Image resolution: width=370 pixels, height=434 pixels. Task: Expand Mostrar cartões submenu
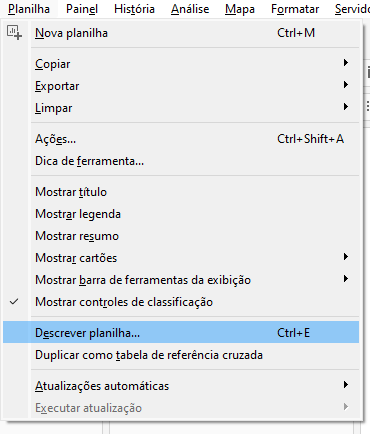pos(181,258)
